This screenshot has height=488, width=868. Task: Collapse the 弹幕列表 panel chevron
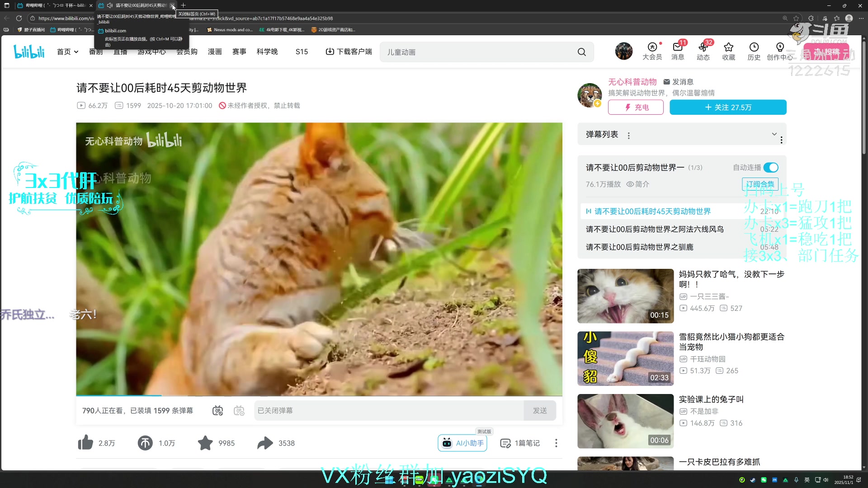click(x=774, y=134)
